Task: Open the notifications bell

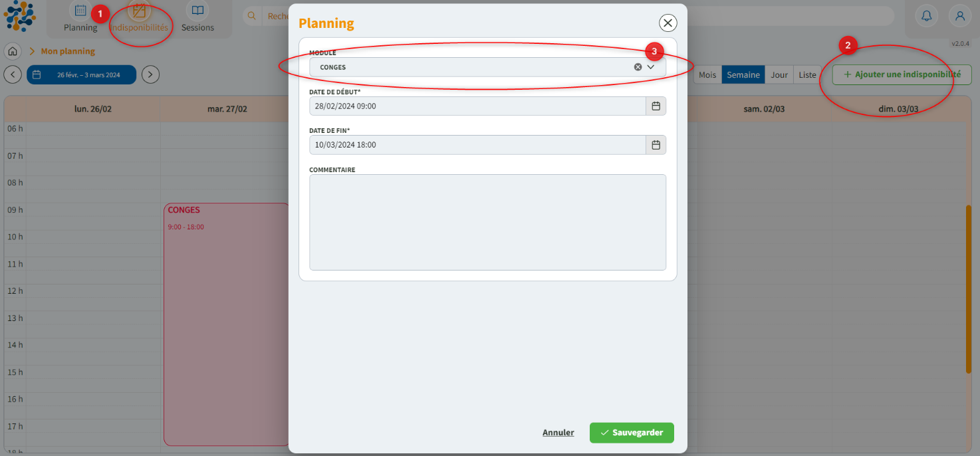Action: 926,16
